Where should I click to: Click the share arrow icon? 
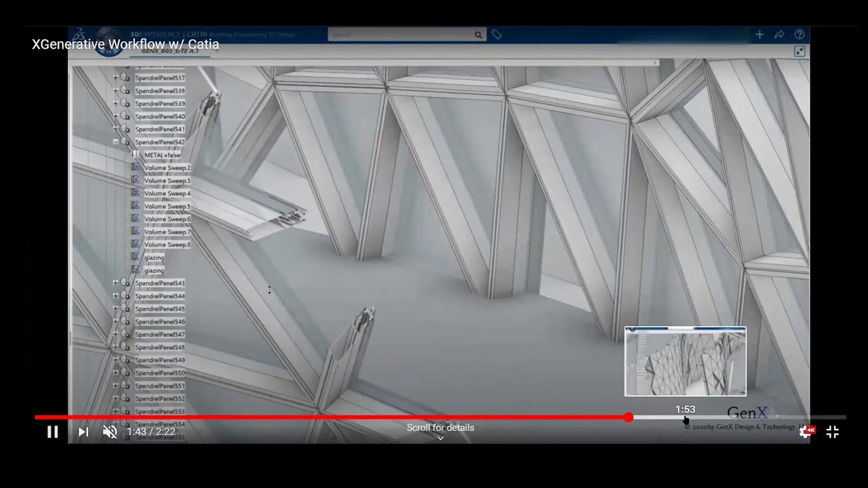[x=779, y=35]
